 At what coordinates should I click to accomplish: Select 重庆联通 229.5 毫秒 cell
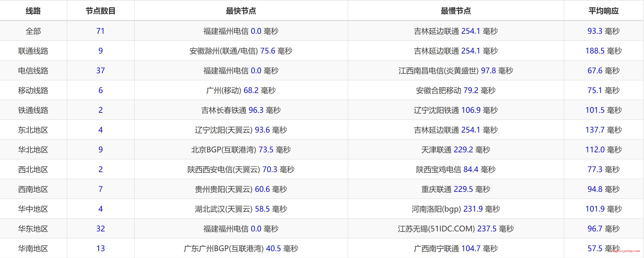click(455, 189)
